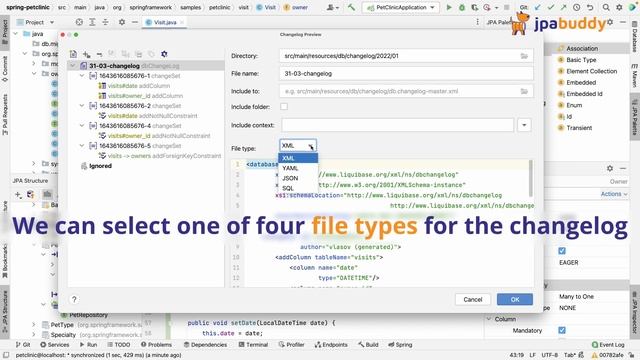
Task: Rollback changes with the undo arrow icon
Action: pyautogui.click(x=590, y=7)
